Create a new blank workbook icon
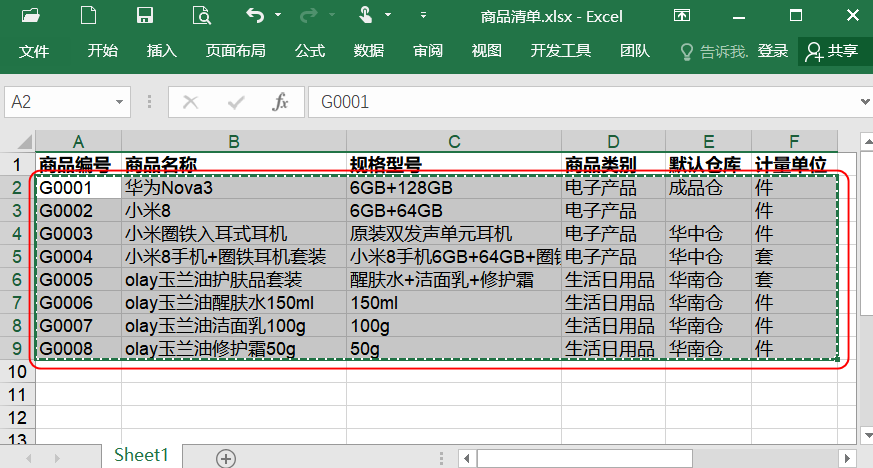Screen dimensions: 873x468 coord(89,16)
